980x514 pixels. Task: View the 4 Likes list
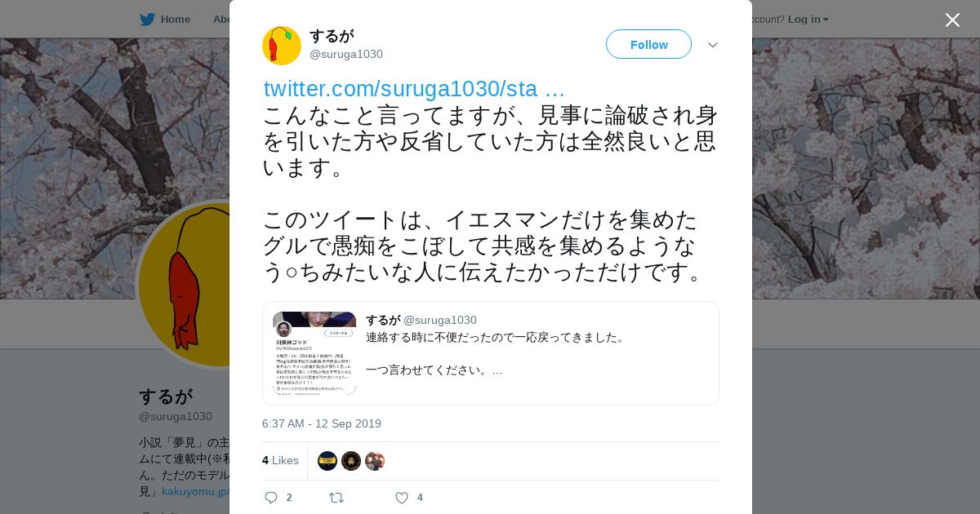coord(280,460)
